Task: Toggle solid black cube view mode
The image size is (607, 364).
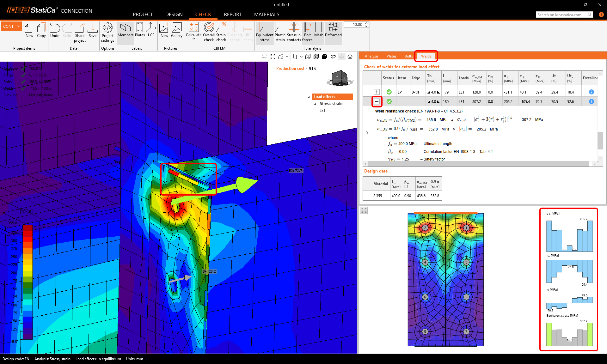Action: pos(324,57)
